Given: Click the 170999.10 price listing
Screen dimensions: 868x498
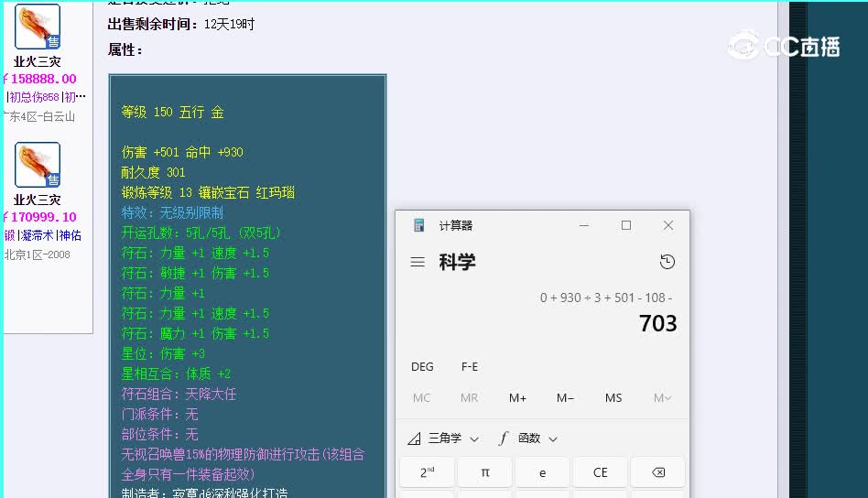Looking at the screenshot, I should click(x=40, y=217).
